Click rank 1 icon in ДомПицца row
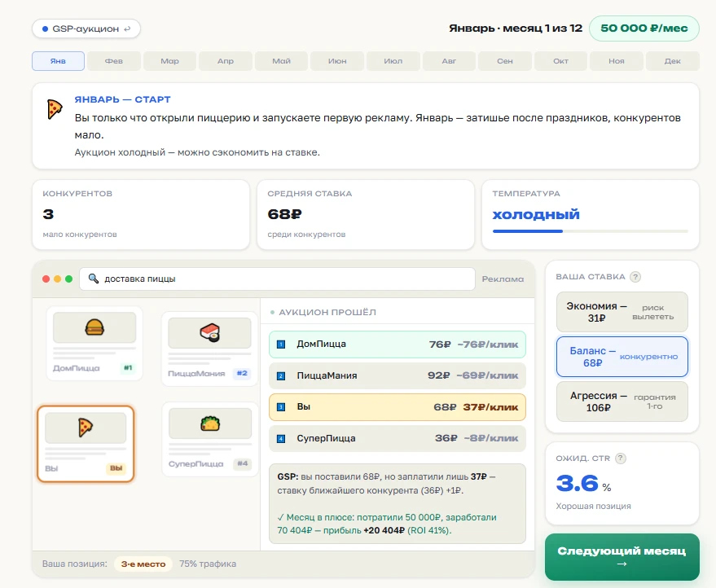This screenshot has height=588, width=716. [x=281, y=344]
